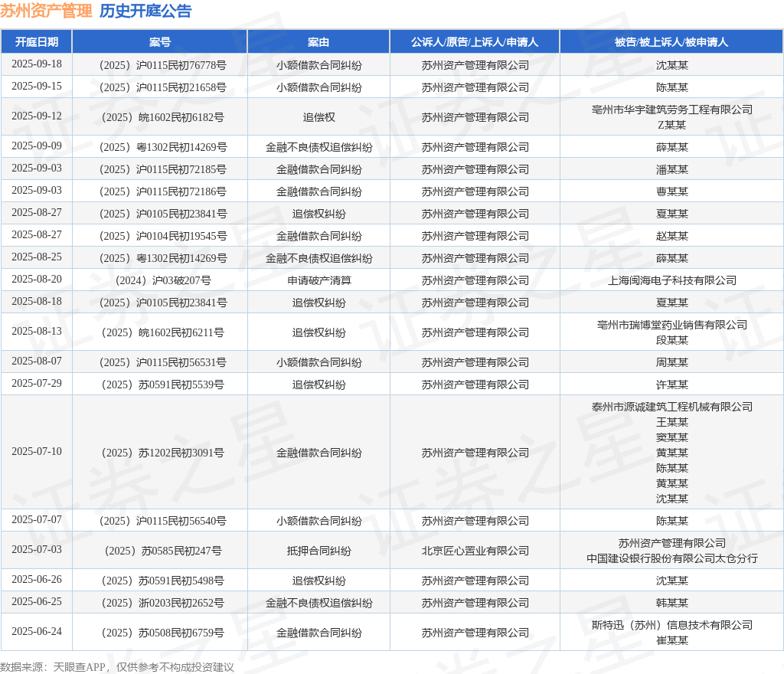Click defendant 崔某某
This screenshot has width=784, height=674.
point(671,640)
